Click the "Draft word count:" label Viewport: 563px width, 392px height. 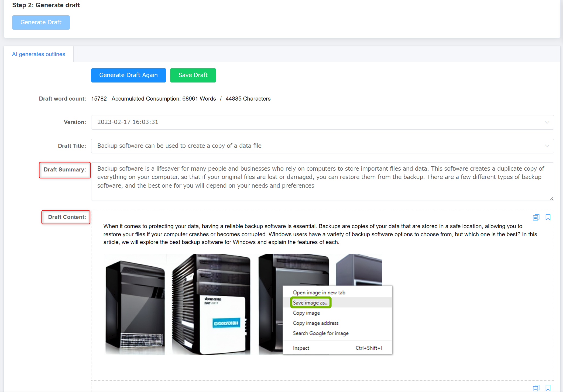63,99
